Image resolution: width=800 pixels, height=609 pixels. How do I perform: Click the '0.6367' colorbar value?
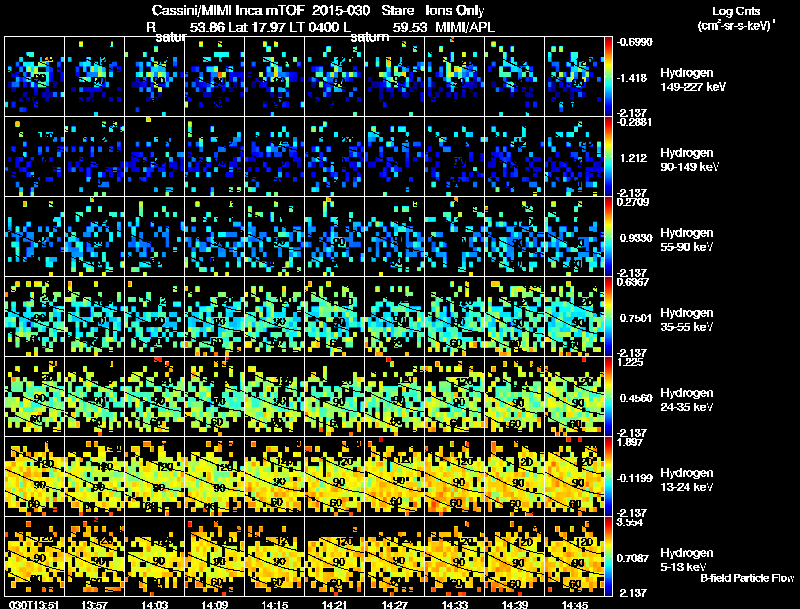point(633,282)
